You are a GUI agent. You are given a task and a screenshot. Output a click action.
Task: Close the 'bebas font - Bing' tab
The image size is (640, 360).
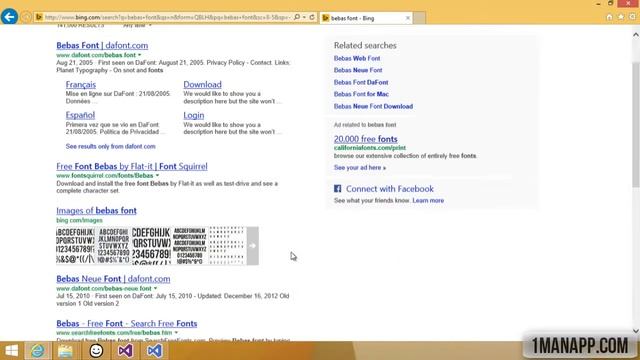pos(407,18)
